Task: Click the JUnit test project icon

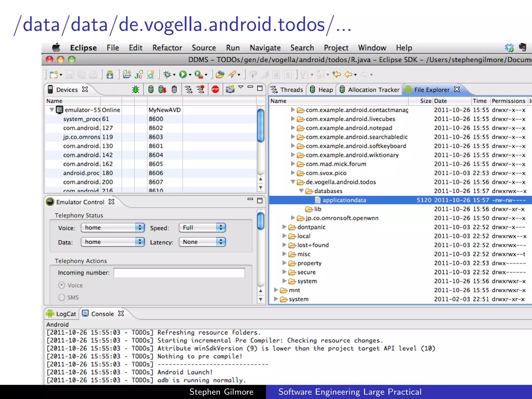Action: point(139,75)
